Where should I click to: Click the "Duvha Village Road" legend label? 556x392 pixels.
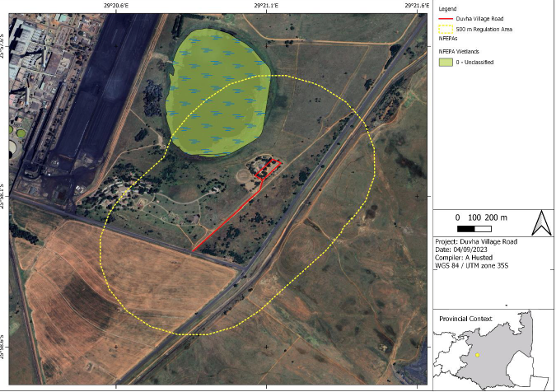pos(479,19)
